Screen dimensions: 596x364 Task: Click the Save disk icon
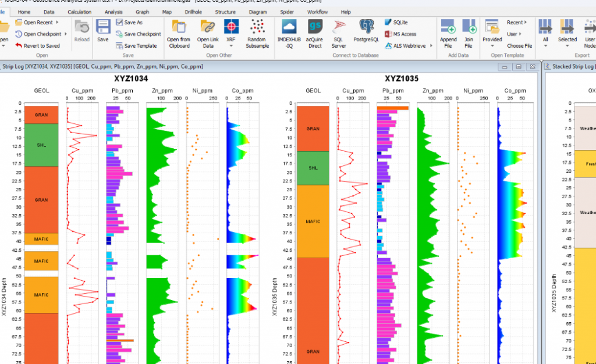103,27
